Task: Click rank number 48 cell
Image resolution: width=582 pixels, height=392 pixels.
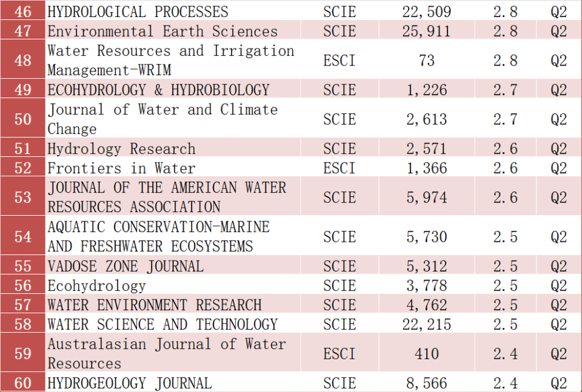Action: [23, 60]
